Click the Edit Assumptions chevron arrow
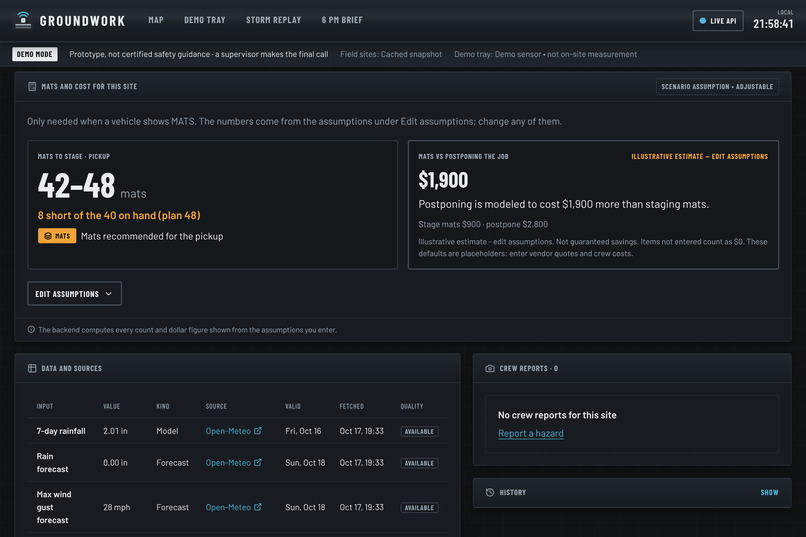This screenshot has width=806, height=537. pos(108,294)
